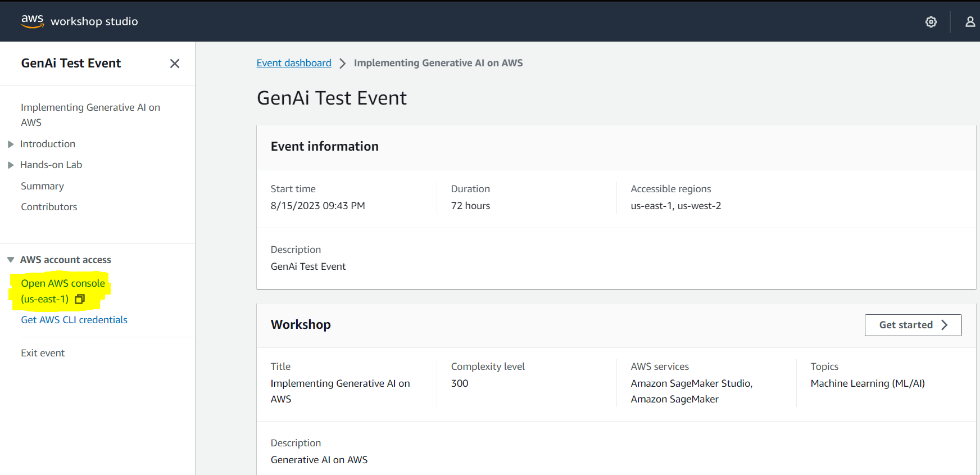Open the user profile icon
The width and height of the screenshot is (980, 475).
tap(970, 22)
